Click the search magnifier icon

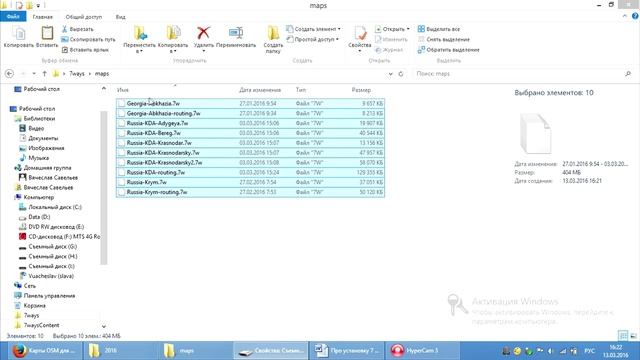coord(628,74)
